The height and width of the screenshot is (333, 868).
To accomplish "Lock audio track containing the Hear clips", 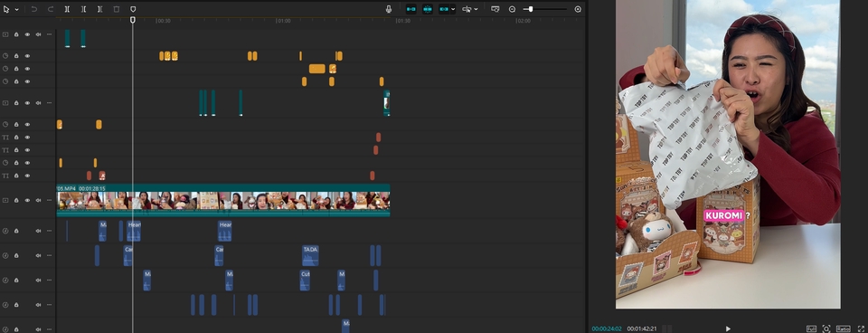I will pyautogui.click(x=16, y=231).
